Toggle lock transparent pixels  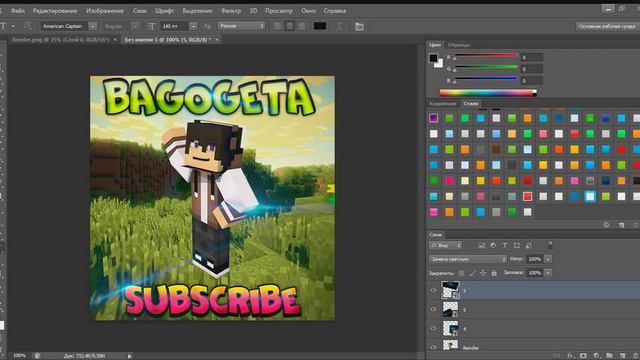click(x=462, y=273)
